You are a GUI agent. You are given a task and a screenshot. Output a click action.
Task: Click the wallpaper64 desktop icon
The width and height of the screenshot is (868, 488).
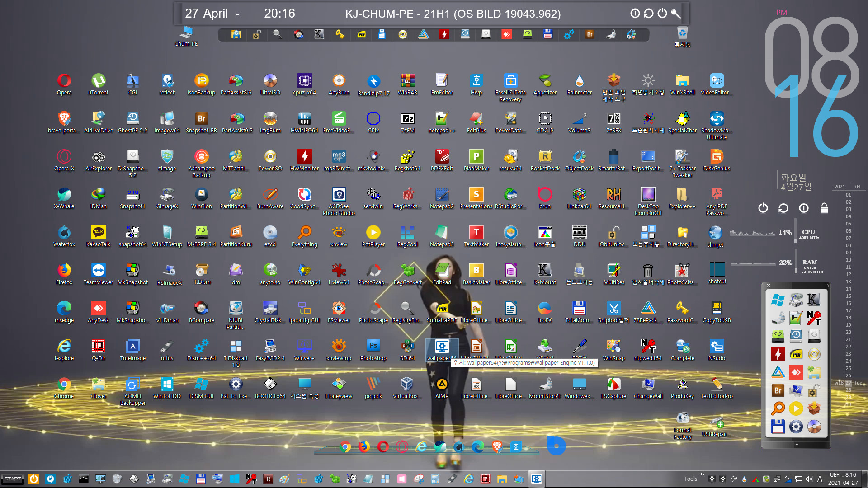(x=442, y=350)
